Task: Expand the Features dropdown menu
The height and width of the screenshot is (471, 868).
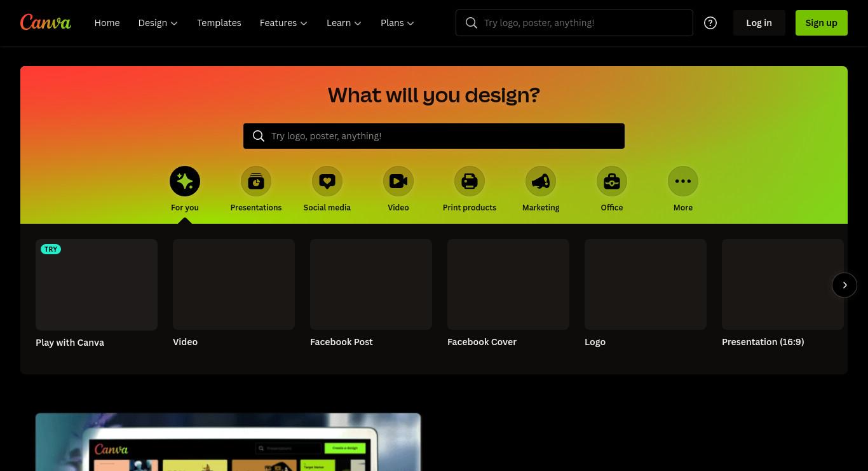Action: pos(283,23)
